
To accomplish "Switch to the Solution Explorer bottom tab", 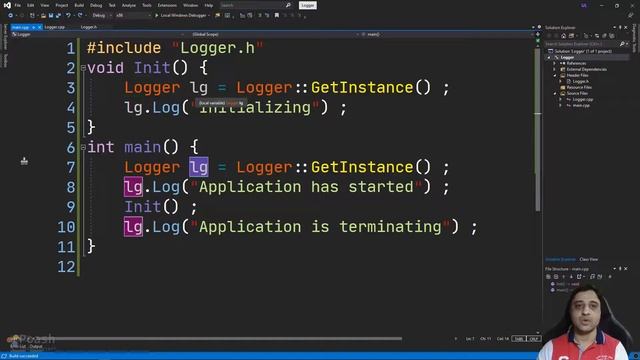I will (561, 260).
